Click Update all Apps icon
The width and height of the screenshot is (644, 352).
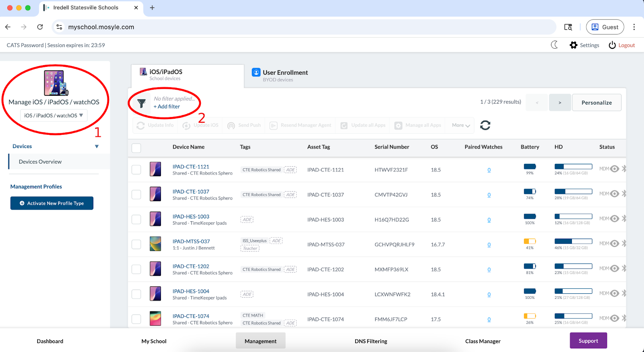click(344, 126)
